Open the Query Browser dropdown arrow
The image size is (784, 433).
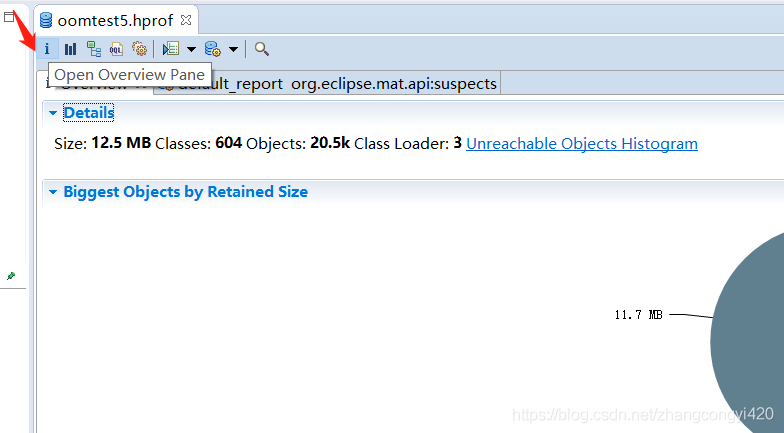point(233,50)
